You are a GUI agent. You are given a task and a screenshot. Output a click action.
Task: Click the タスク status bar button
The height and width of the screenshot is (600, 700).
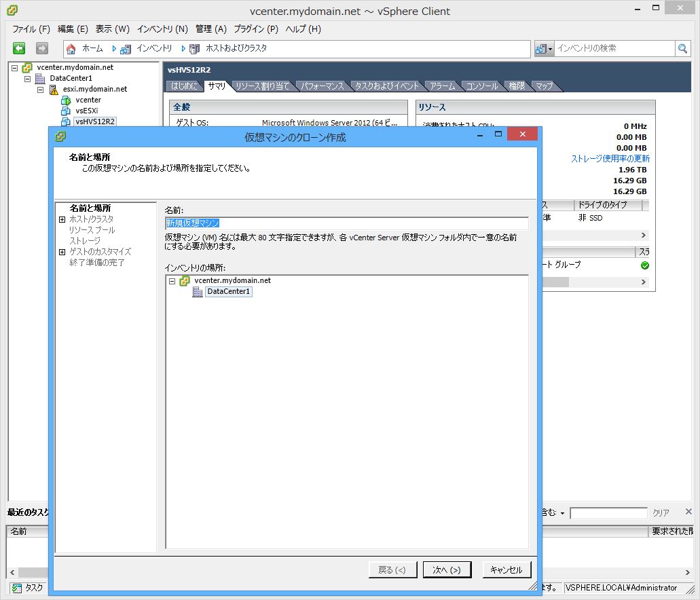tap(28, 588)
